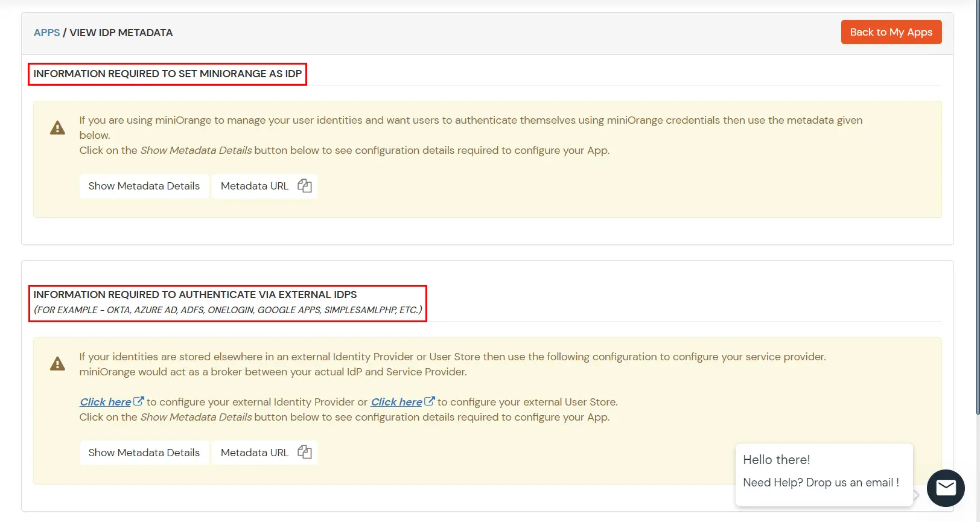Open 'Click here' link to configure external Identity Provider
Viewport: 980px width, 522px height.
[106, 402]
